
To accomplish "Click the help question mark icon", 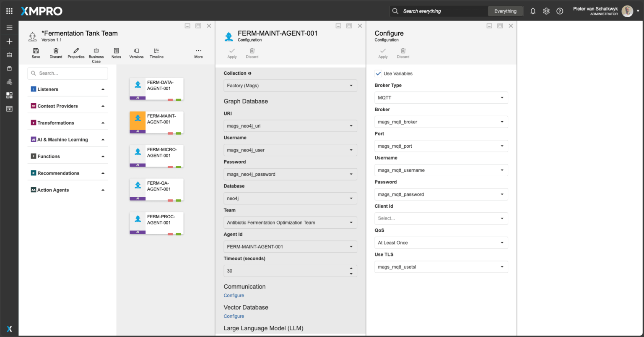I will click(560, 11).
